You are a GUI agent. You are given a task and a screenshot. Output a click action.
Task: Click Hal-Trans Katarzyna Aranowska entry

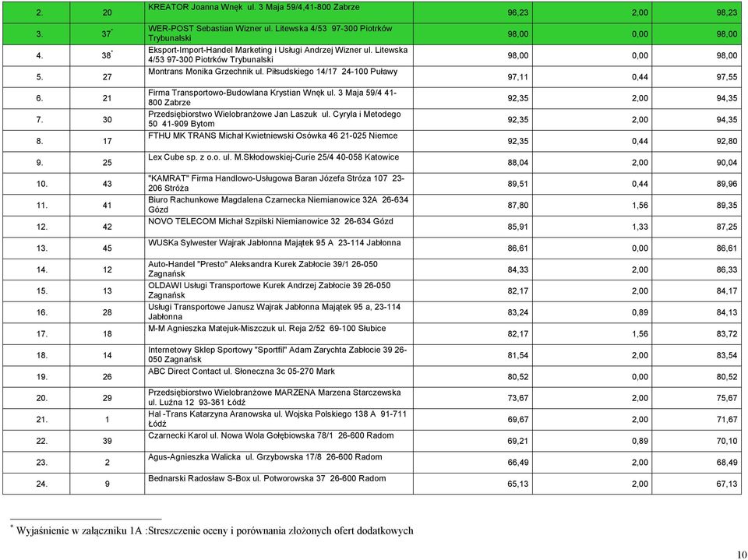coord(279,420)
